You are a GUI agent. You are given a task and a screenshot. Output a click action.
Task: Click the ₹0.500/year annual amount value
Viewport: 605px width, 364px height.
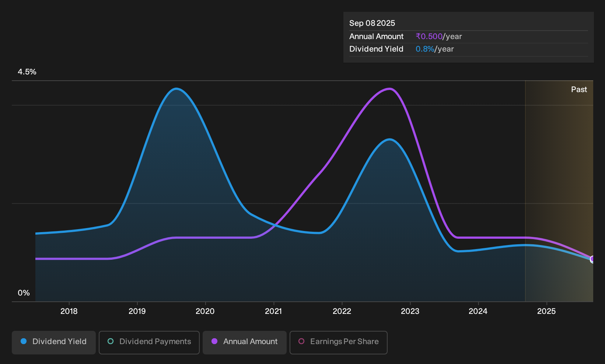(x=439, y=36)
